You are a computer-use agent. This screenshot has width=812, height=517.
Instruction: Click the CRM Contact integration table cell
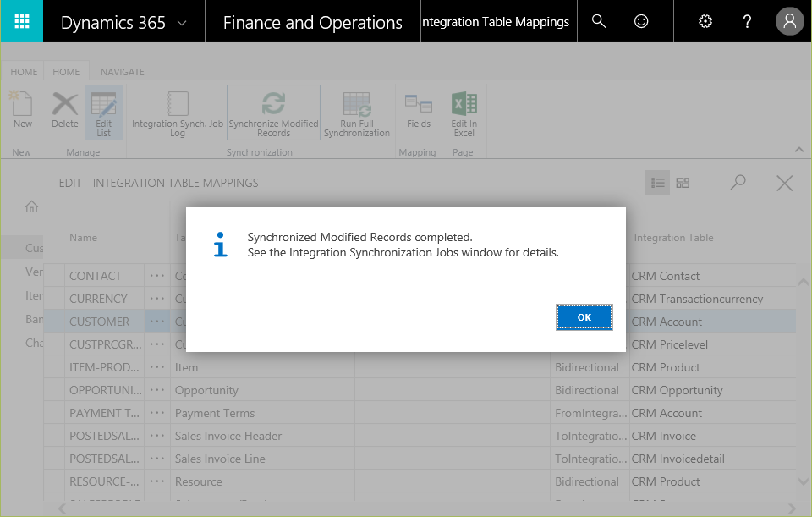click(712, 276)
